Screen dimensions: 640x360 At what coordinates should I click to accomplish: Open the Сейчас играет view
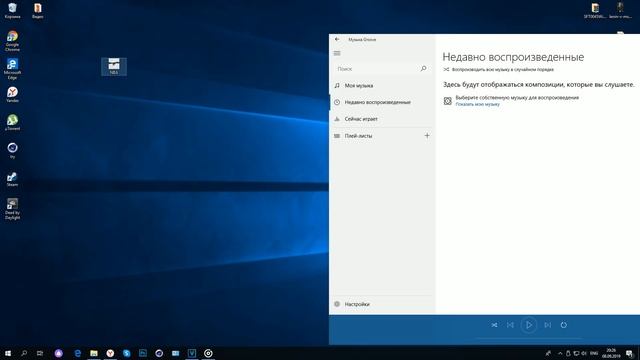[x=382, y=119]
